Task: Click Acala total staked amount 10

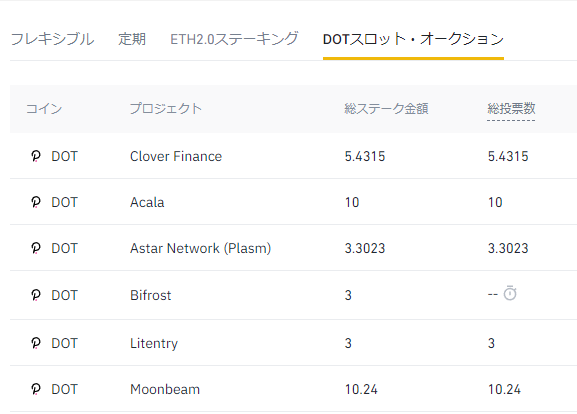Action: 352,202
